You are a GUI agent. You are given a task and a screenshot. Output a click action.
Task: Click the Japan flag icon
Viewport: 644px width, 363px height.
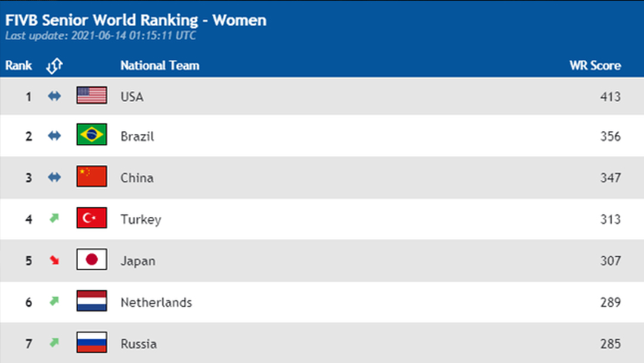click(92, 260)
